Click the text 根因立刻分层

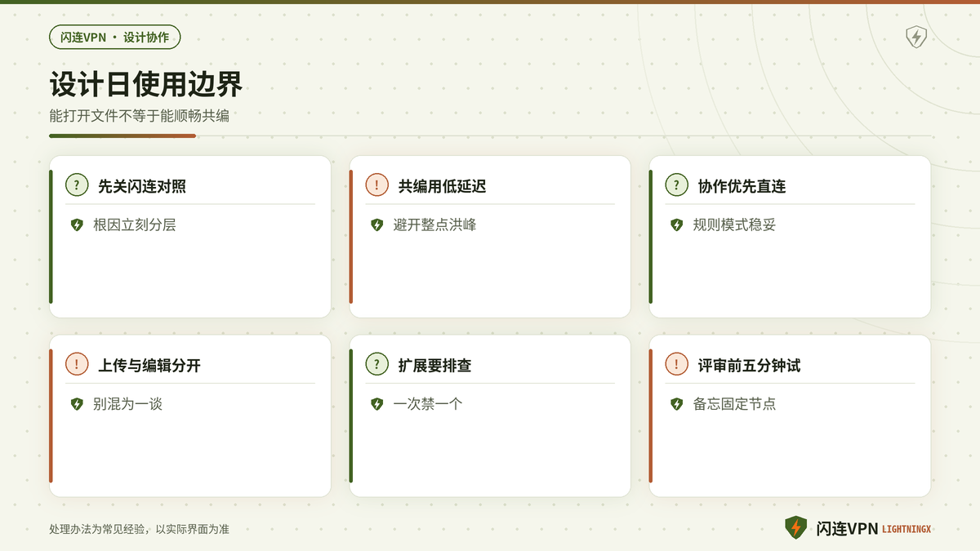point(135,224)
